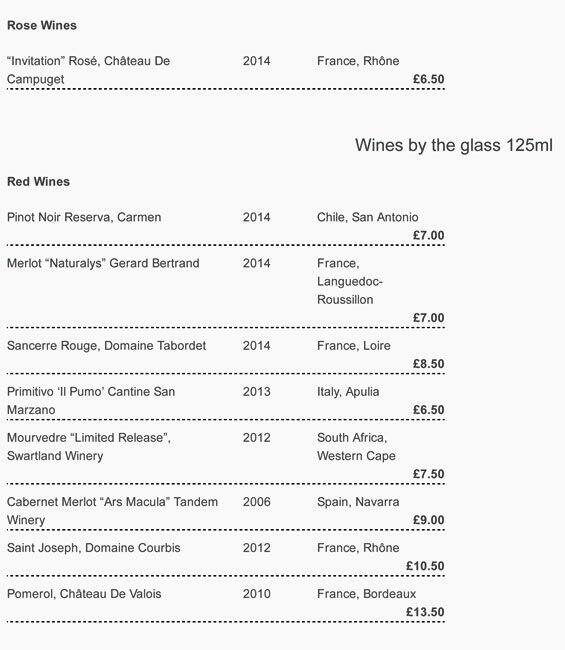Click the South Africa, Western Cape text
The height and width of the screenshot is (650, 565).
[356, 447]
